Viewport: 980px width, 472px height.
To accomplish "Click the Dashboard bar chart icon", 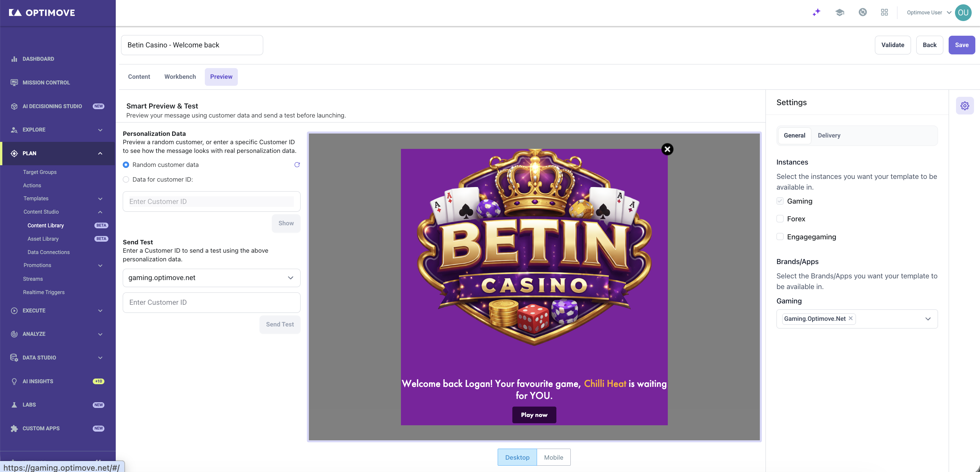I will coord(14,59).
